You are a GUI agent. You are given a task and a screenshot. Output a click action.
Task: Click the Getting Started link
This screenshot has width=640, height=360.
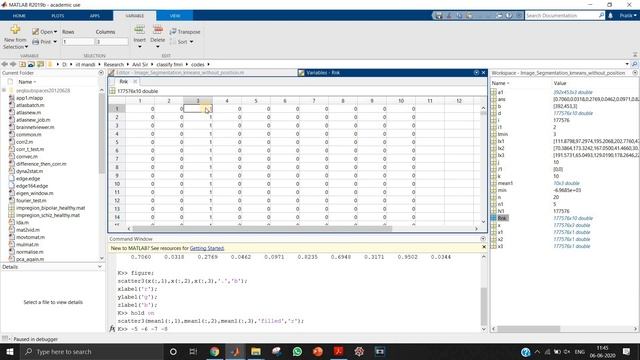pyautogui.click(x=207, y=248)
